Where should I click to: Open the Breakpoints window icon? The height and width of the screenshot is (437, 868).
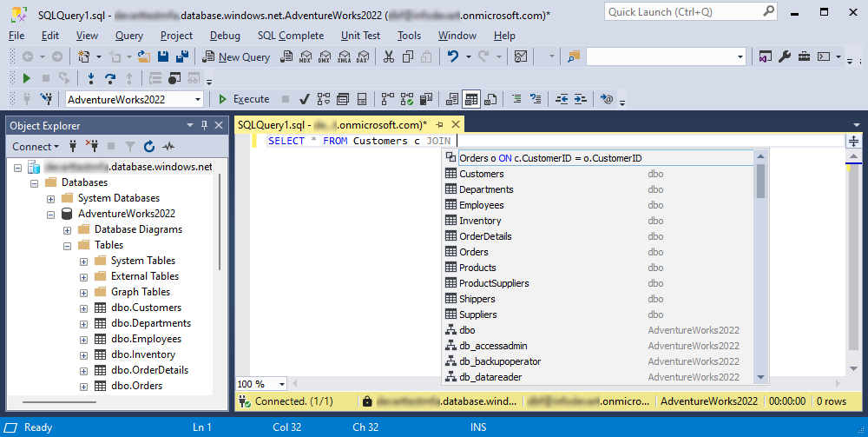174,78
